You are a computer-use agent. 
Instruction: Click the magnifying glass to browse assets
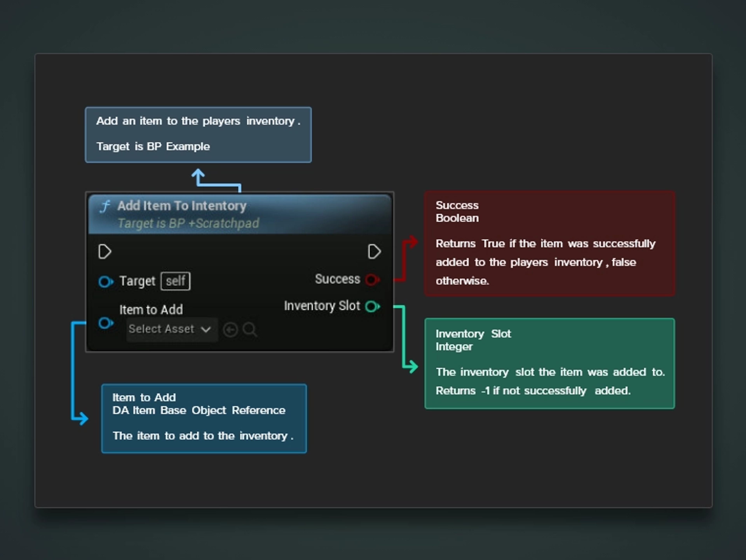click(x=250, y=329)
